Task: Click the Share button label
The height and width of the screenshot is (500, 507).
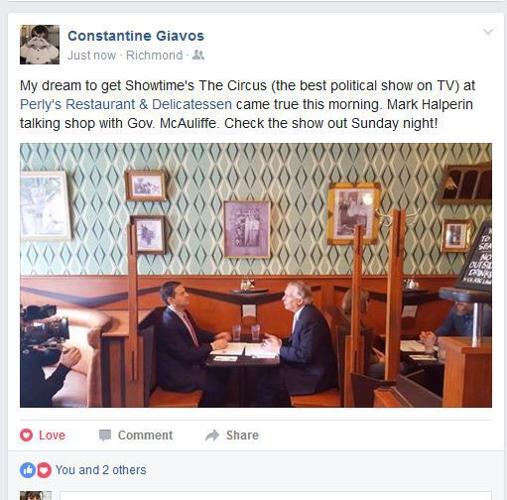Action: click(242, 435)
